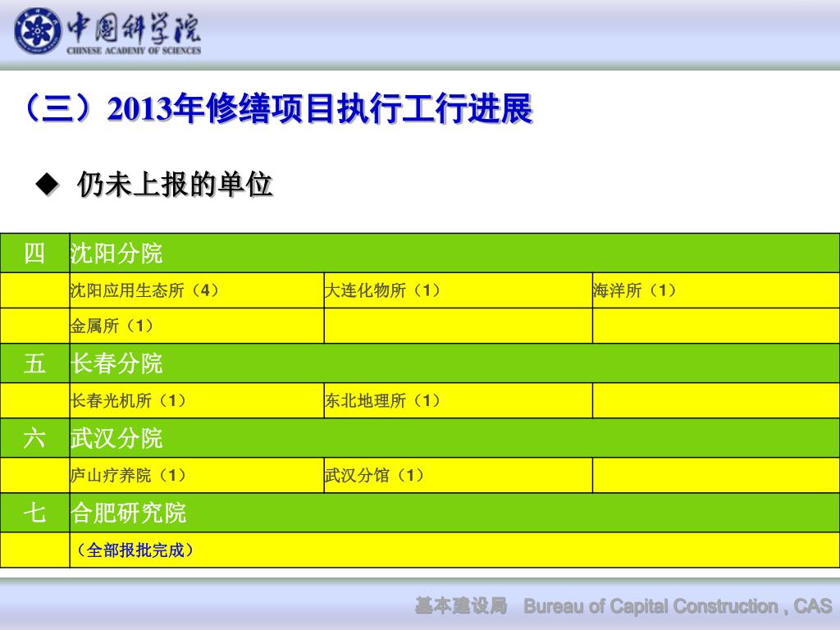Select the header row '长春分院'
The width and height of the screenshot is (840, 630).
[x=454, y=363]
